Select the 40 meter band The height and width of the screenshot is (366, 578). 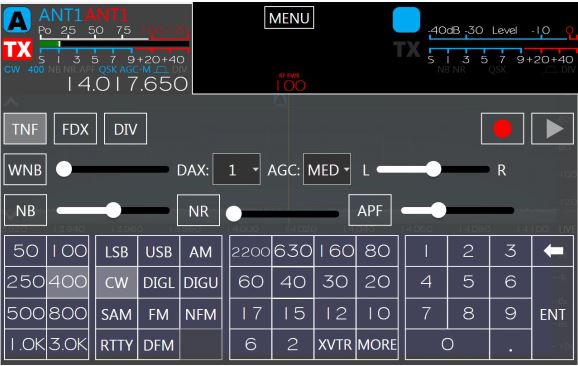pyautogui.click(x=293, y=282)
